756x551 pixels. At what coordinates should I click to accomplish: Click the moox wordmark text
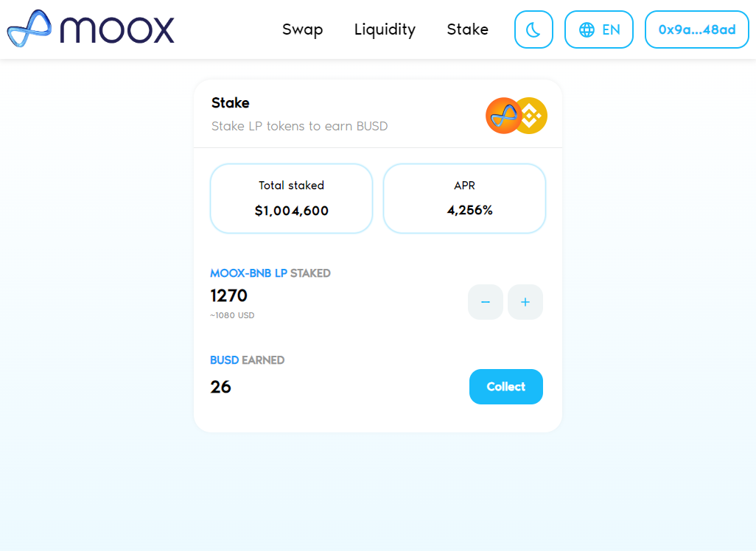click(117, 30)
